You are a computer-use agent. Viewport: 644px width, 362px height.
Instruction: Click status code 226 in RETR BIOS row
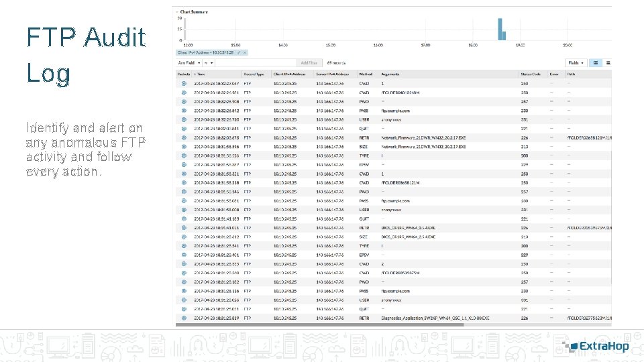tap(525, 228)
